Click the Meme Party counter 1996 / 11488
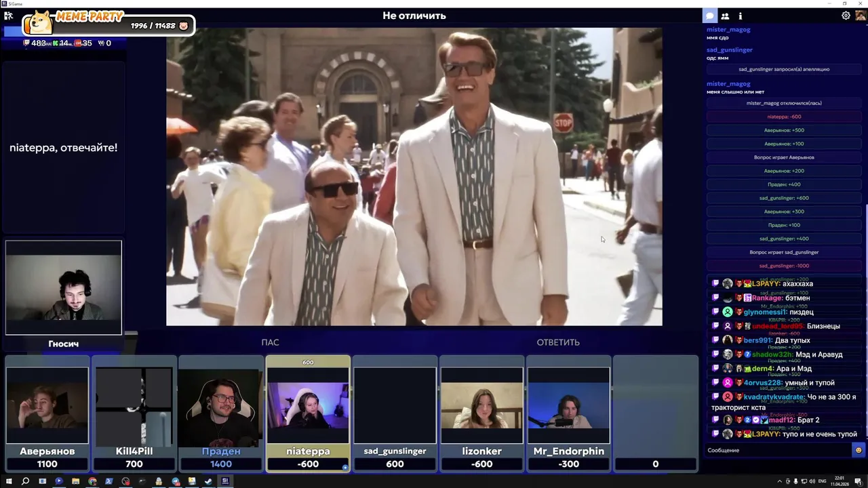 (x=153, y=26)
